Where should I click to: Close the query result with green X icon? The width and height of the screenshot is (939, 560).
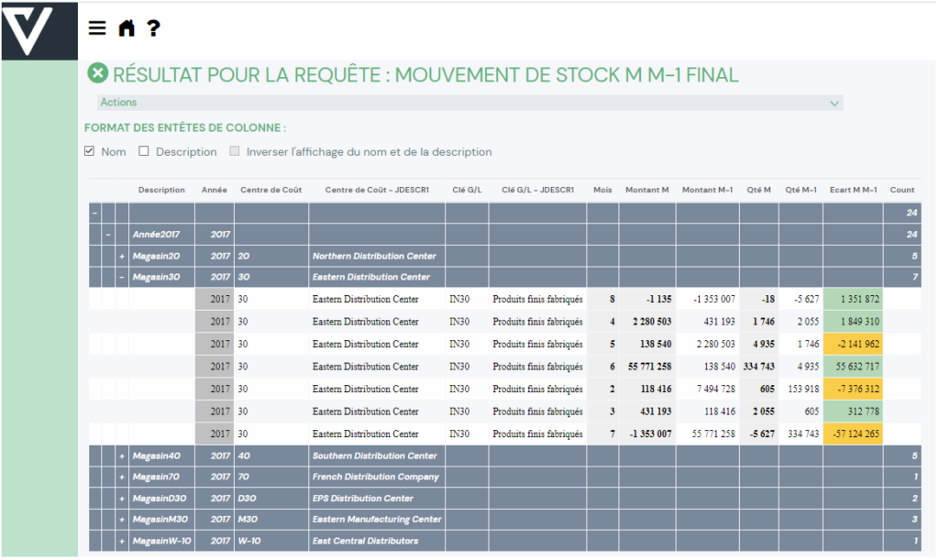[x=97, y=74]
